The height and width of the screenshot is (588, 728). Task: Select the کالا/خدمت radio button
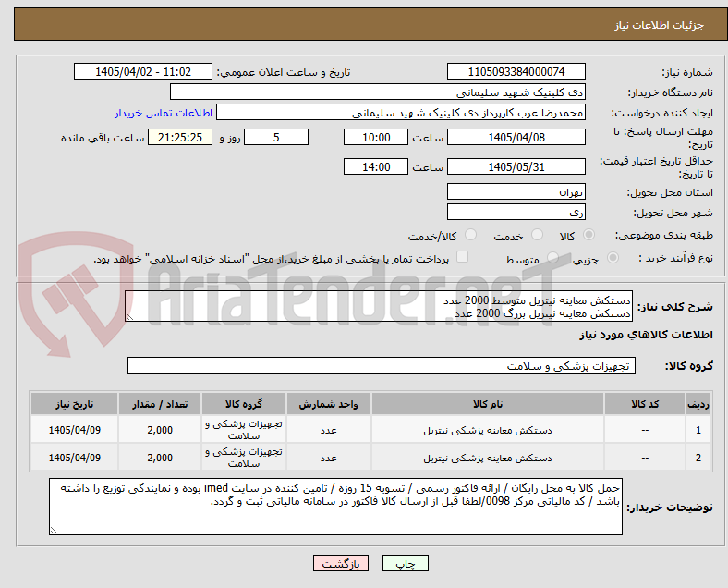(x=471, y=235)
